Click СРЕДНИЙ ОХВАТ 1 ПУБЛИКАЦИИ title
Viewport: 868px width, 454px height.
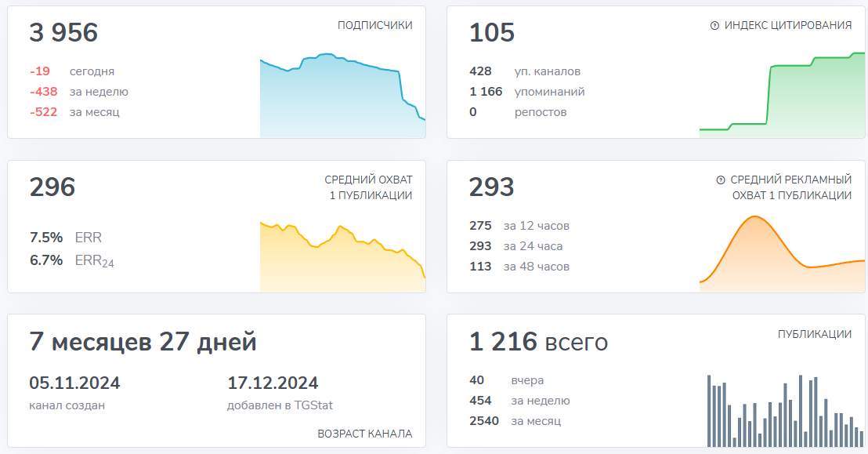coord(368,187)
